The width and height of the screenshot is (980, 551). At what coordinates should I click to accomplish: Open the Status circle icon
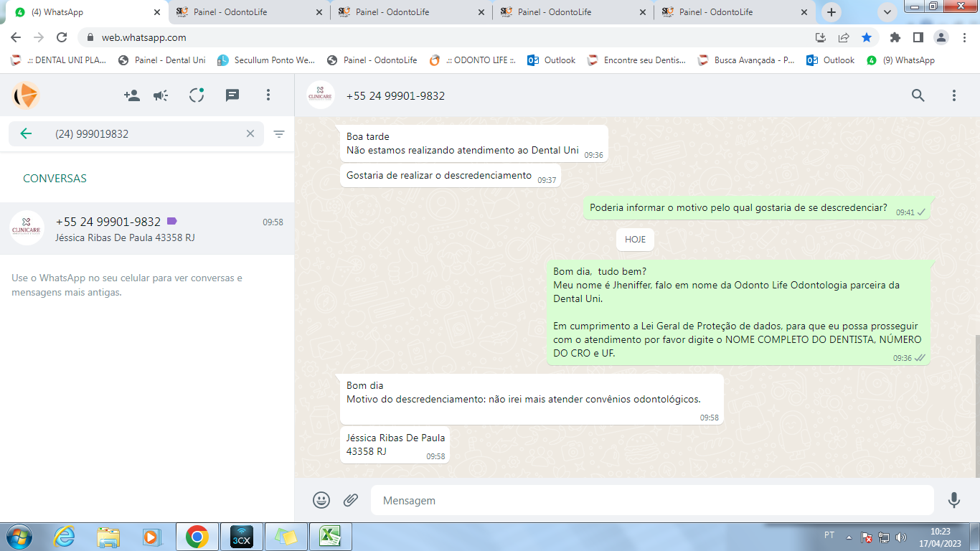pos(197,95)
